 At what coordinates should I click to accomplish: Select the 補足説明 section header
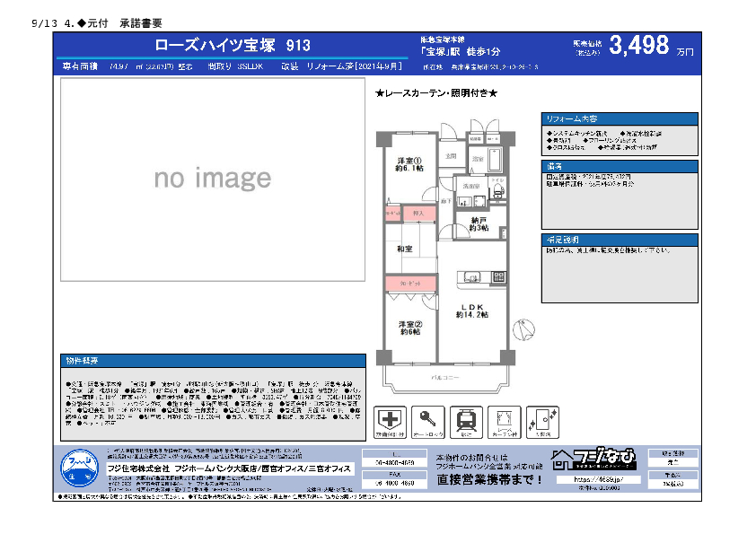pos(619,240)
